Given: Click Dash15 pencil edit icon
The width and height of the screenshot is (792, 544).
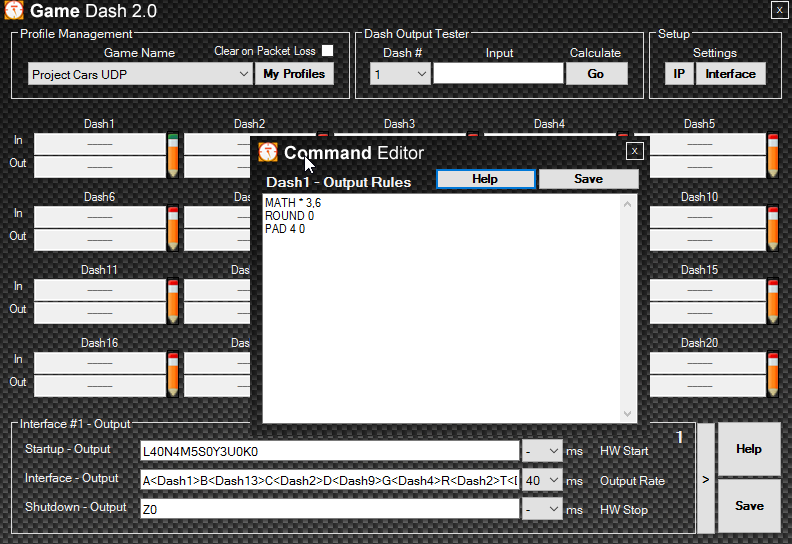Looking at the screenshot, I should point(773,302).
